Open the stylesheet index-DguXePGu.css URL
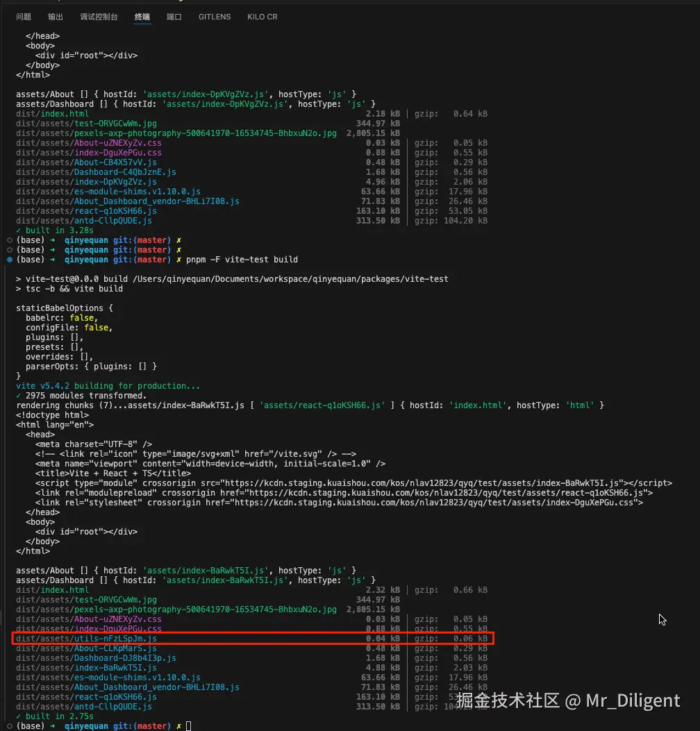Screen dimensions: 700x731 pos(434,503)
